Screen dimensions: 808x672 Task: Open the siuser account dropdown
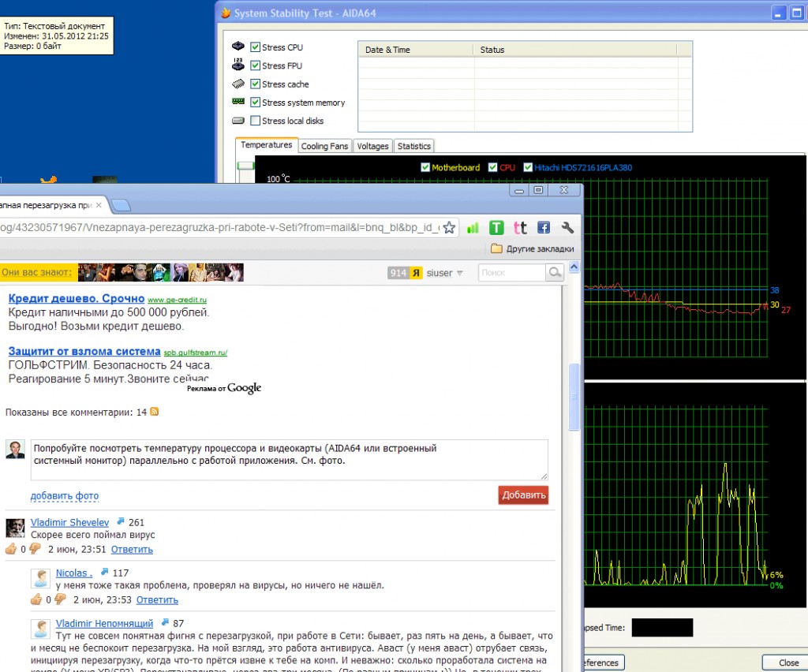pyautogui.click(x=445, y=273)
